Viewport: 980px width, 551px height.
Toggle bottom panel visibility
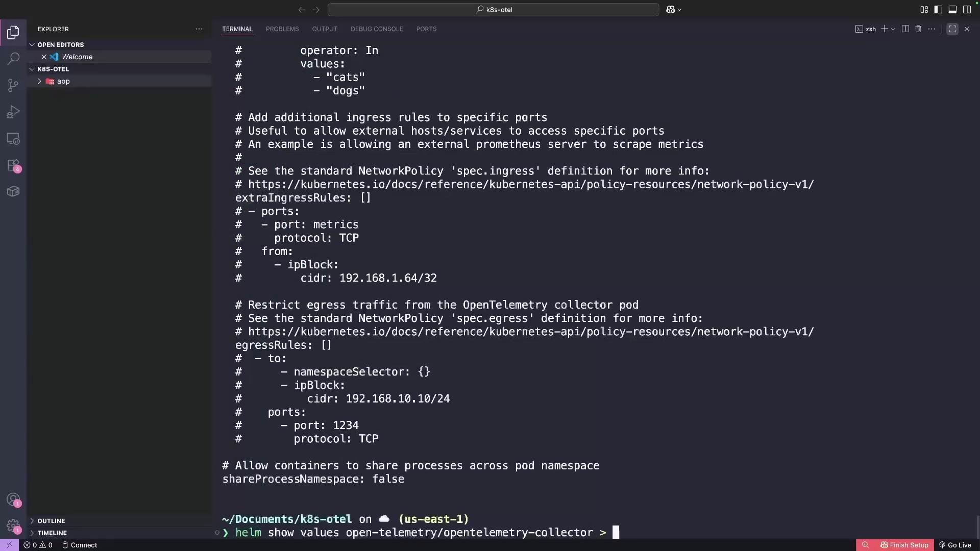(x=952, y=10)
